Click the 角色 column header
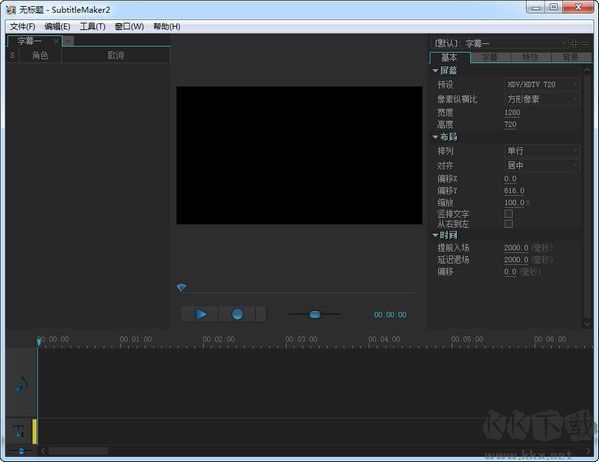Image resolution: width=599 pixels, height=462 pixels. 40,55
